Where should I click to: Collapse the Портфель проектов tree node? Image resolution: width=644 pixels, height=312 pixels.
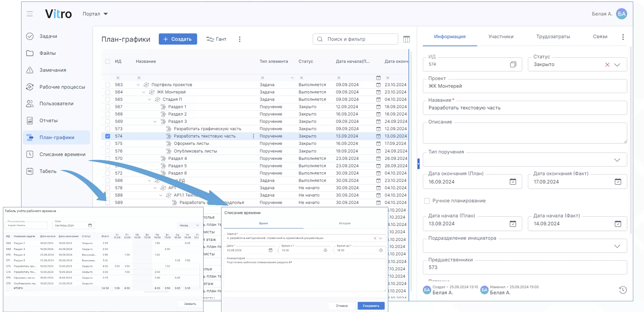point(138,84)
